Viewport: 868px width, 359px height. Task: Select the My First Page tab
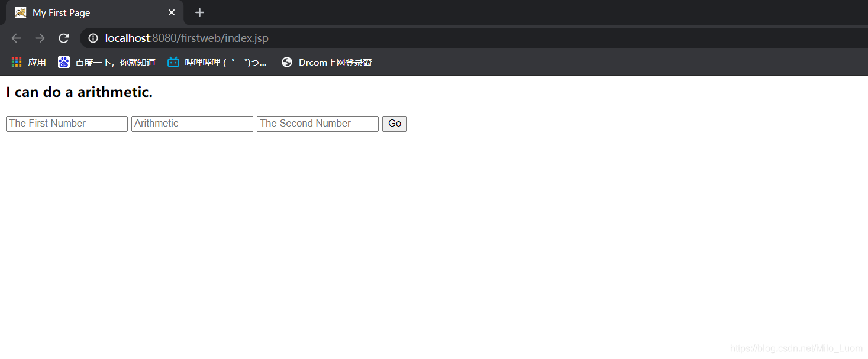click(89, 12)
